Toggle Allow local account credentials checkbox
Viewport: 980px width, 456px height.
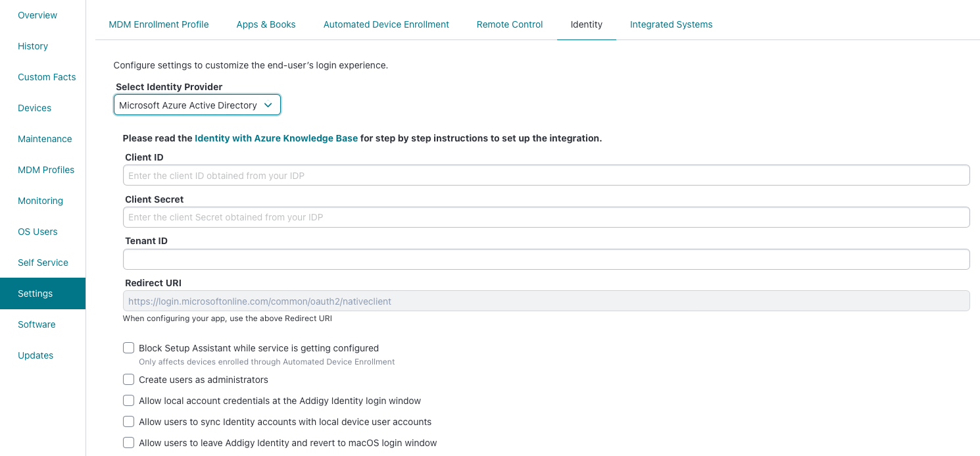(x=129, y=401)
